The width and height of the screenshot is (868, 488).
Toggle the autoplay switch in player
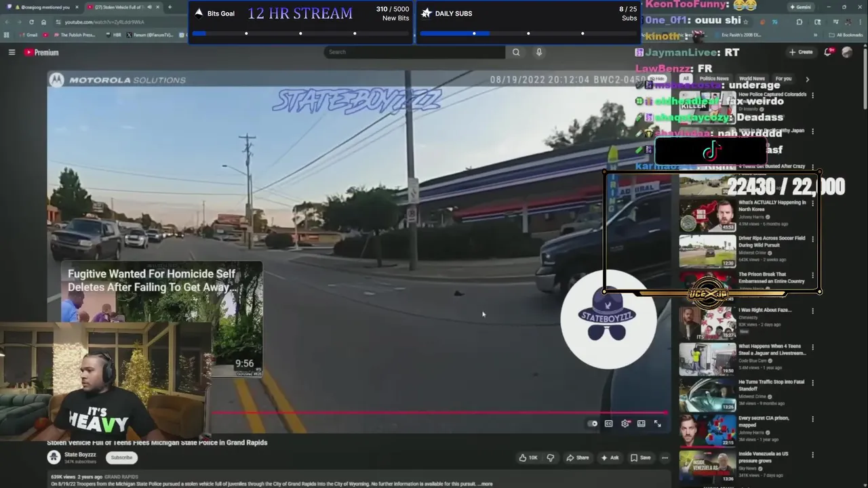point(593,424)
